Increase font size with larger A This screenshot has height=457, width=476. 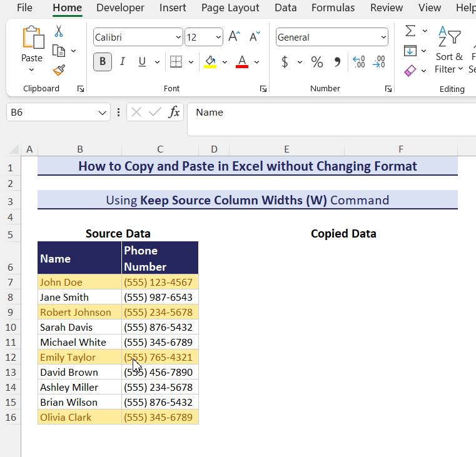tap(234, 37)
